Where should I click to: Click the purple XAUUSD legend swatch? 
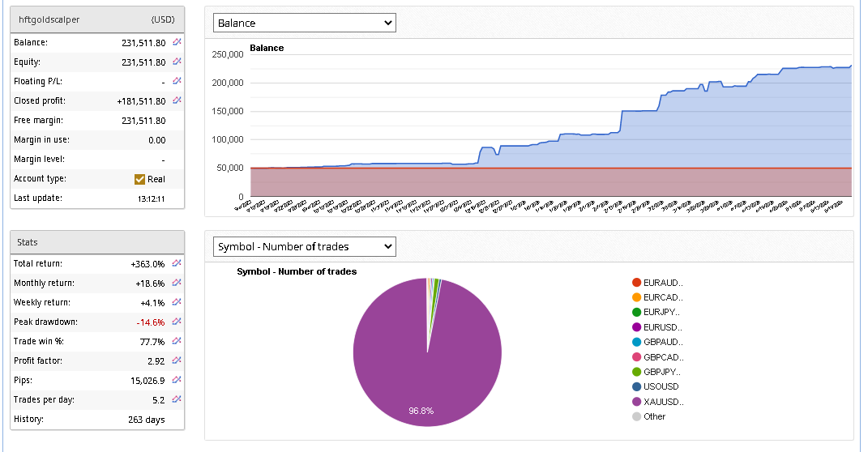(x=637, y=402)
